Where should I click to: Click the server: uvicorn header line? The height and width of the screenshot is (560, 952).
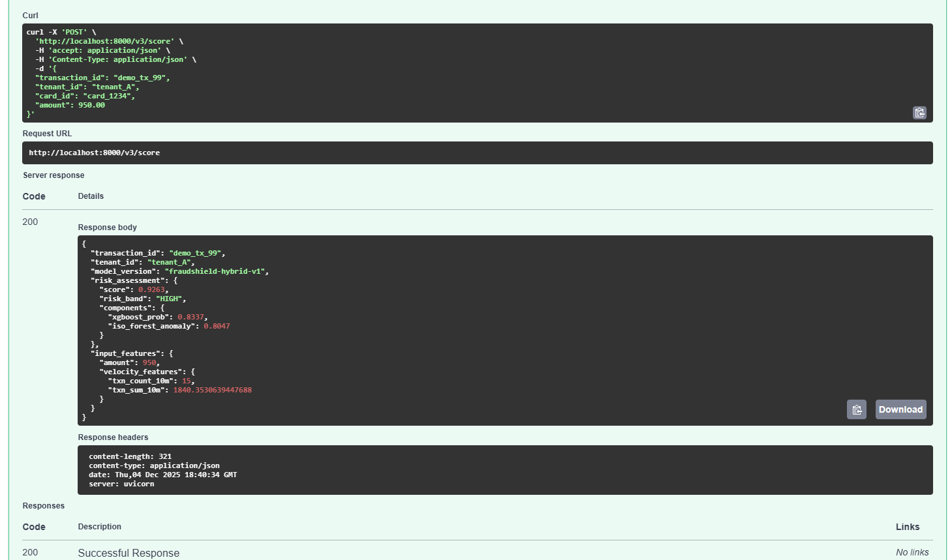pyautogui.click(x=121, y=484)
